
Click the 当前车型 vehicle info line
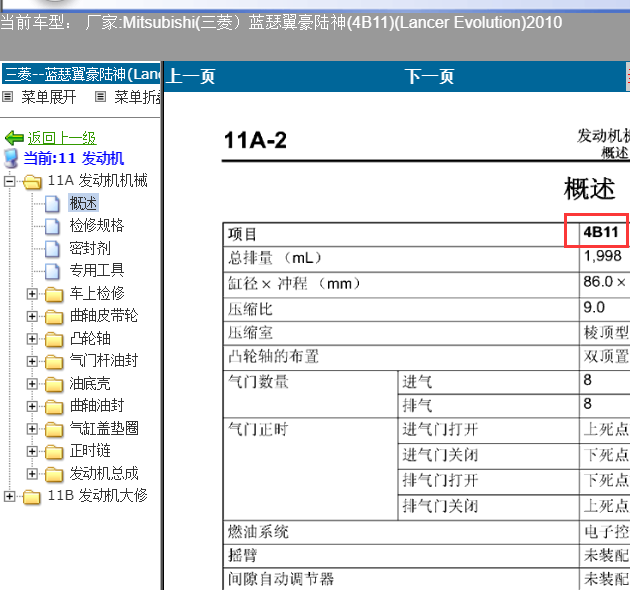point(281,23)
